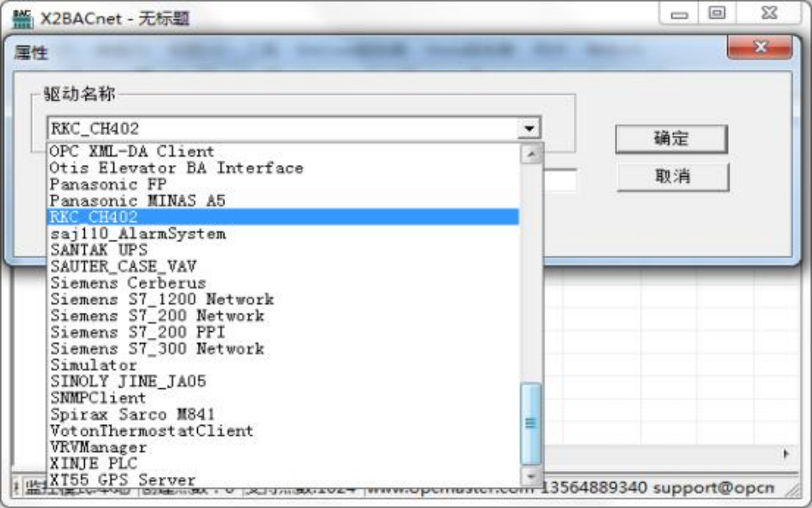Click the list scrollbar up arrow

[x=531, y=154]
